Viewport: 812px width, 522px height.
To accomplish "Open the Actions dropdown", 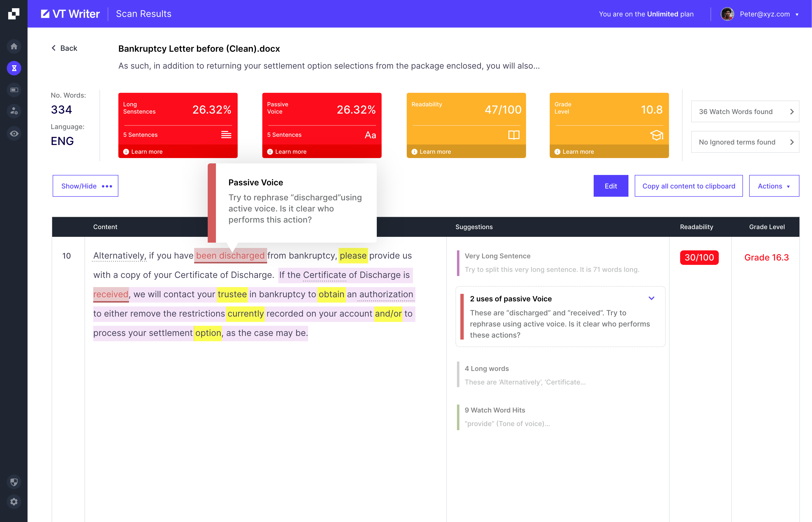I will [774, 186].
